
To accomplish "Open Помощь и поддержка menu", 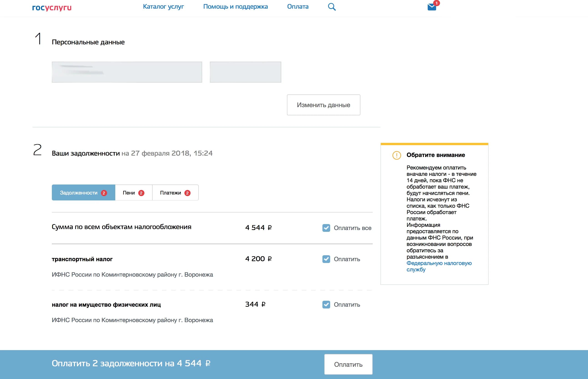I will (x=235, y=7).
